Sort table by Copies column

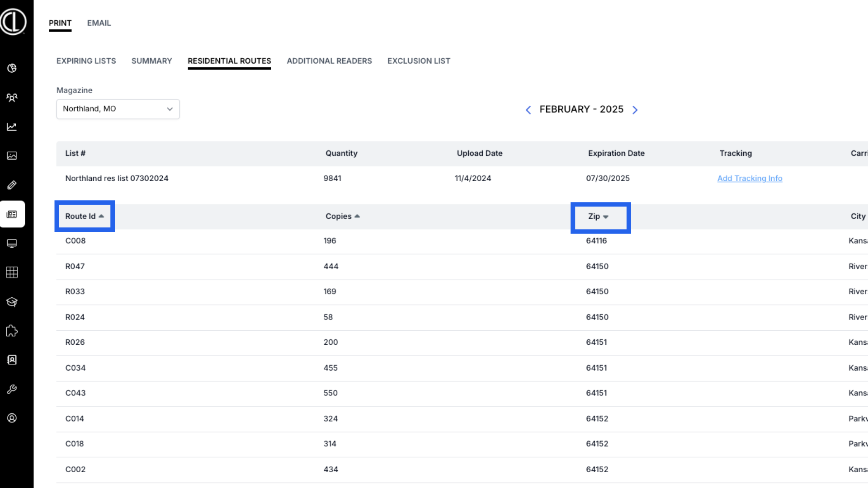pos(342,216)
